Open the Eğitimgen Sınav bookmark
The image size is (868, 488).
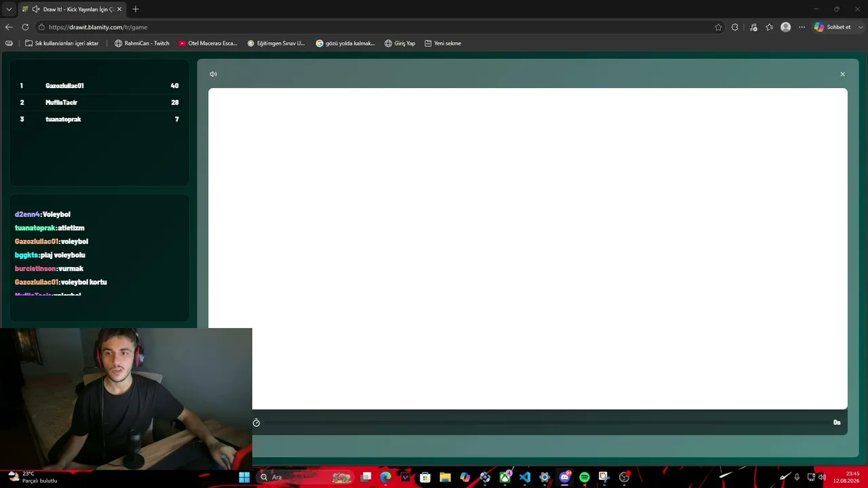pos(276,43)
